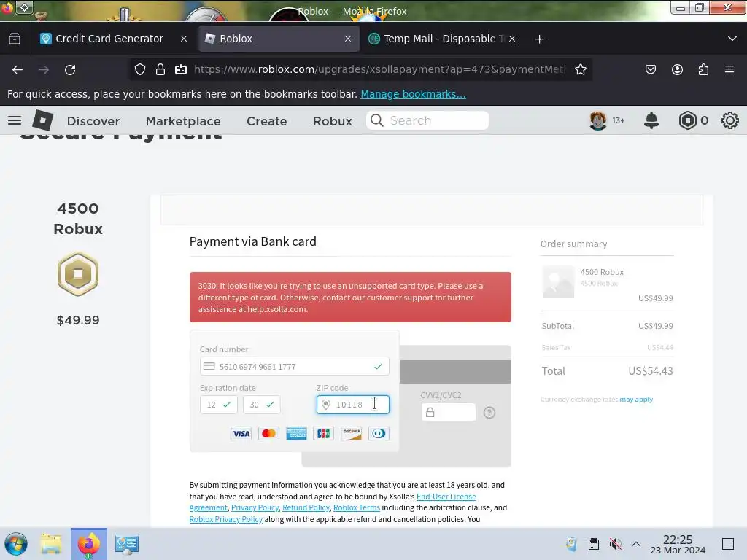Go to Roblox home via logo
This screenshot has width=747, height=560.
coord(43,120)
